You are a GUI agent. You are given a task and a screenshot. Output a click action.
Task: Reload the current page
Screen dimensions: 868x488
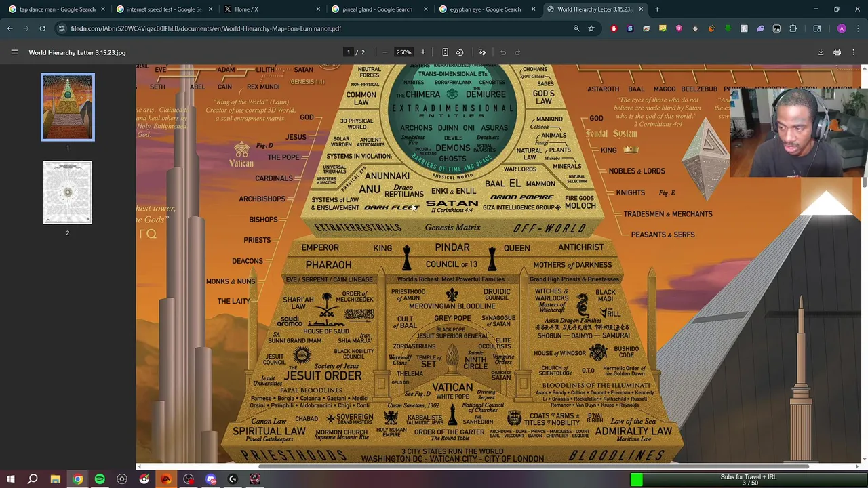click(42, 28)
